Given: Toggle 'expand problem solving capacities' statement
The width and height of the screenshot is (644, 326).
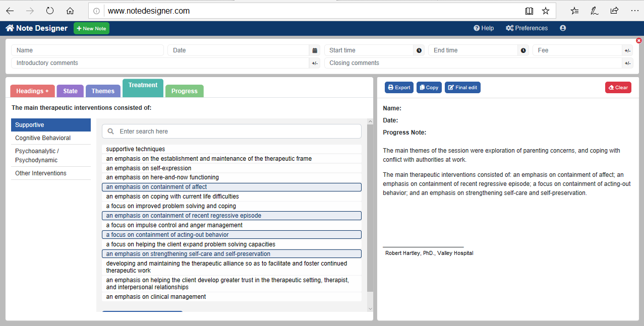Looking at the screenshot, I should pyautogui.click(x=231, y=244).
